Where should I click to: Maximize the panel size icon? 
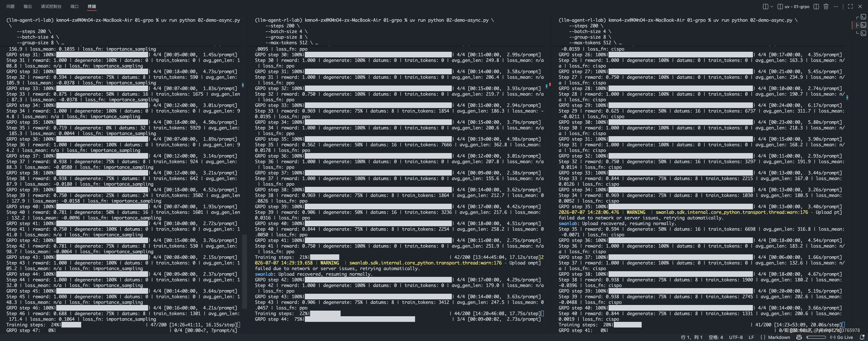tap(850, 6)
